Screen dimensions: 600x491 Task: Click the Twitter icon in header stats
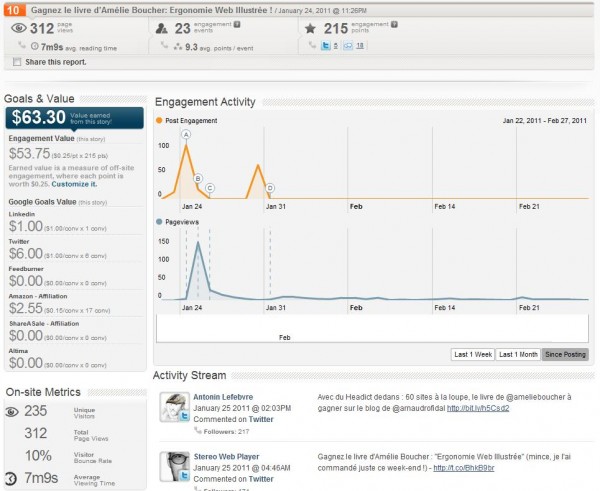326,46
